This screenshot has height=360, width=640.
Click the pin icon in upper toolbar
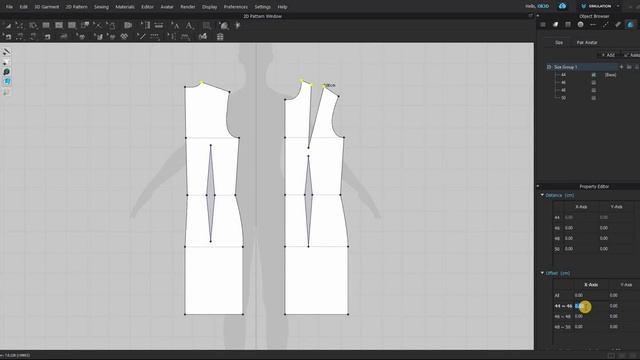coord(238,25)
